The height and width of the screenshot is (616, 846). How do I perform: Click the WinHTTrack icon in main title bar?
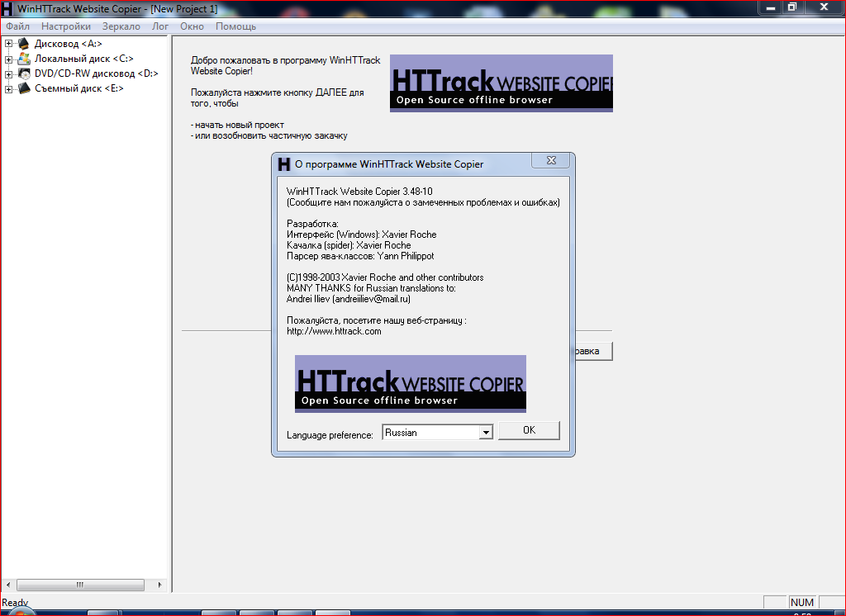pos(7,7)
